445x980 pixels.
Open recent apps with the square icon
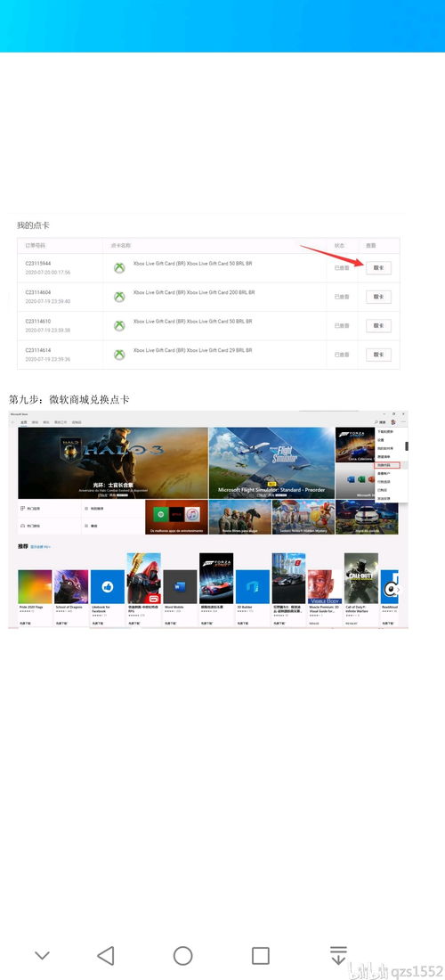[260, 956]
